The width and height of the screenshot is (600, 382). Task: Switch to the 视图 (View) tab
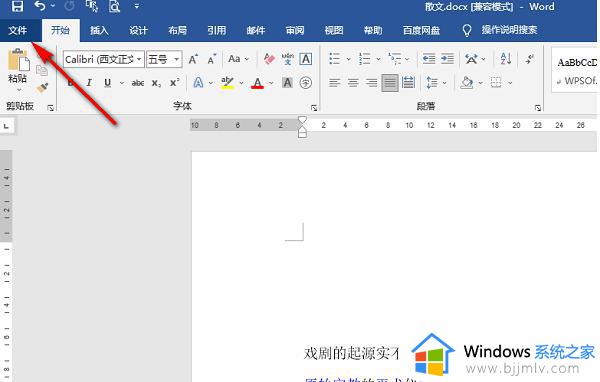(x=334, y=30)
